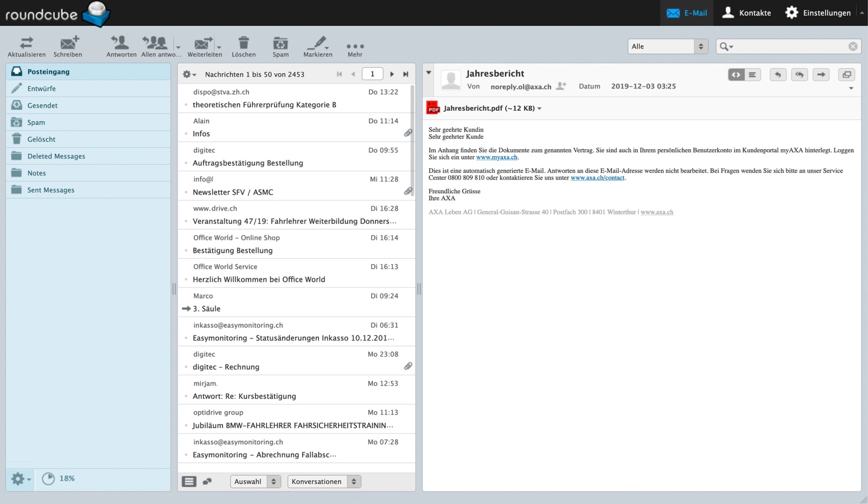Follow the www.axa.ch/contact link
Viewport: 868px width, 504px height.
point(597,178)
